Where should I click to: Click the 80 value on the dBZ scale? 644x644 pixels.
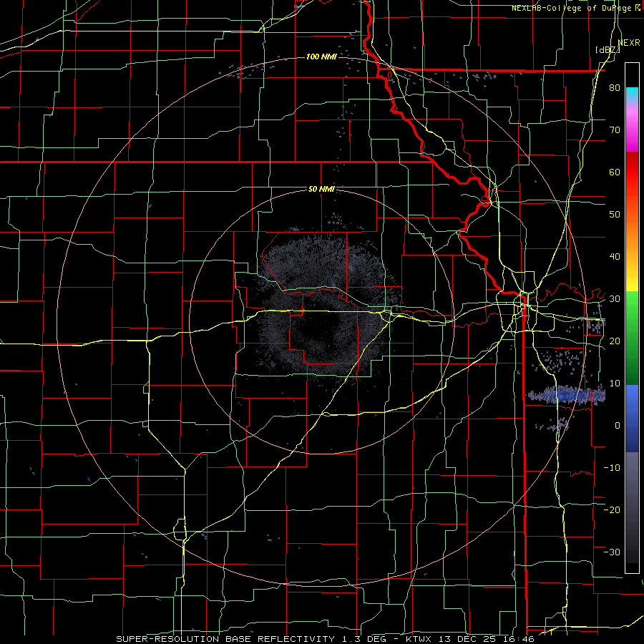[615, 87]
